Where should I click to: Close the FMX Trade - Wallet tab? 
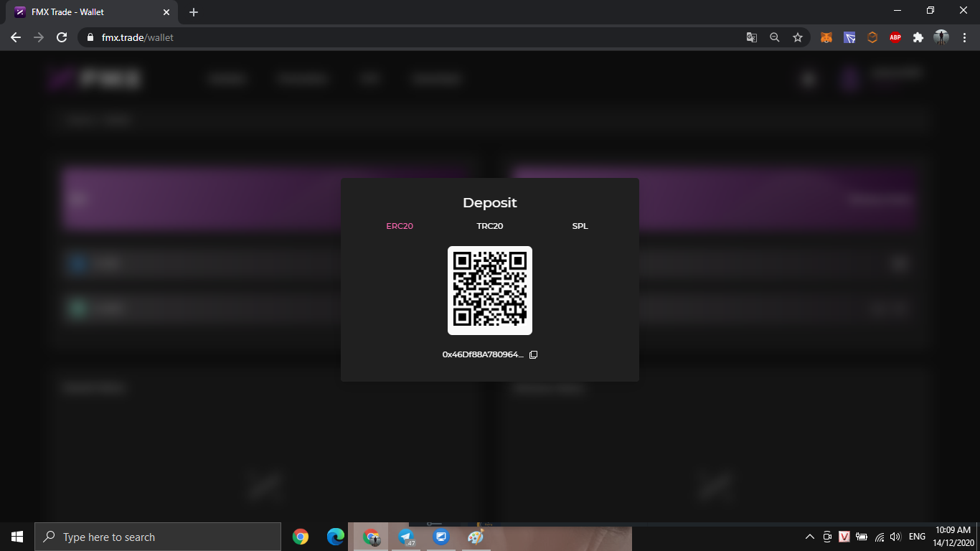[x=166, y=12]
